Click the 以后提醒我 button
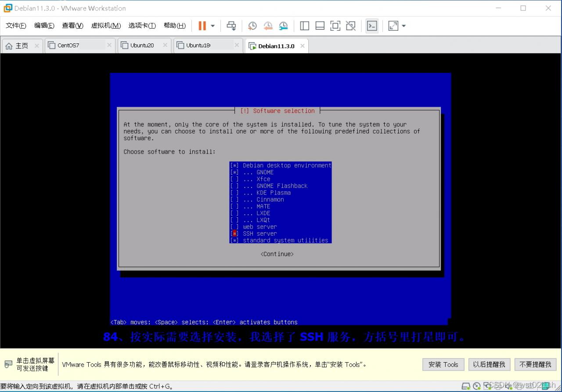This screenshot has height=392, width=562. pyautogui.click(x=489, y=364)
